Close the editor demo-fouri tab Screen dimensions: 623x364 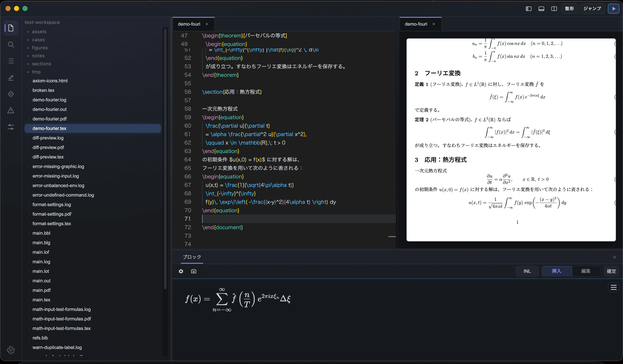[207, 24]
